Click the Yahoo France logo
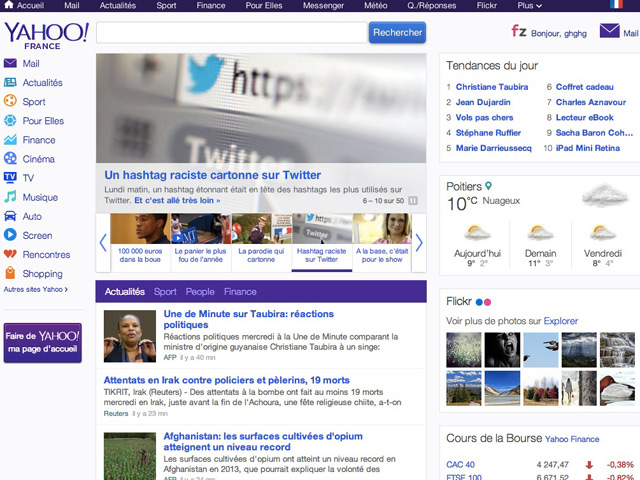Image resolution: width=640 pixels, height=480 pixels. [x=46, y=36]
